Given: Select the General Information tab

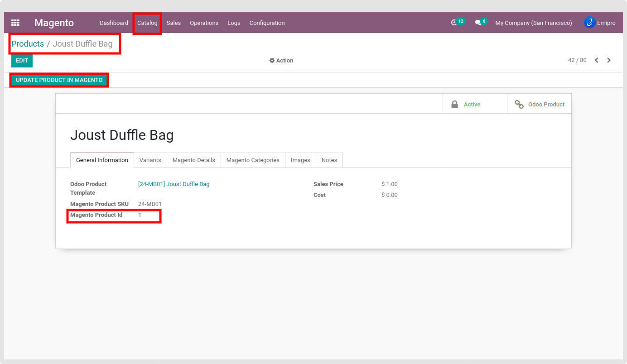Looking at the screenshot, I should pos(102,160).
